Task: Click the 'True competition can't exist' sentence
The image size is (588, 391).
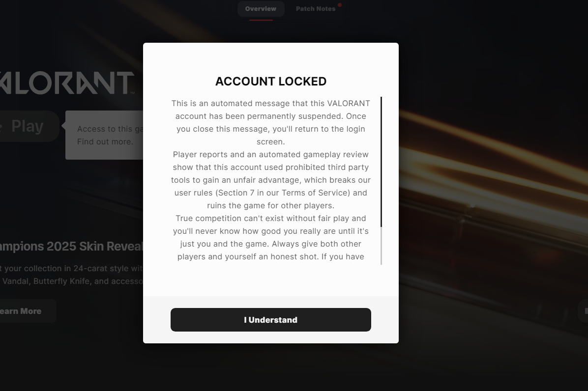Action: (x=271, y=219)
